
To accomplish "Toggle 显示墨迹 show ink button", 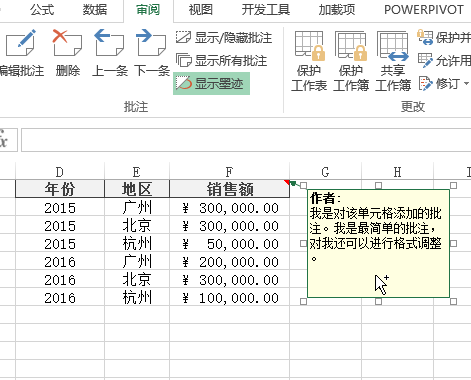I will (211, 83).
